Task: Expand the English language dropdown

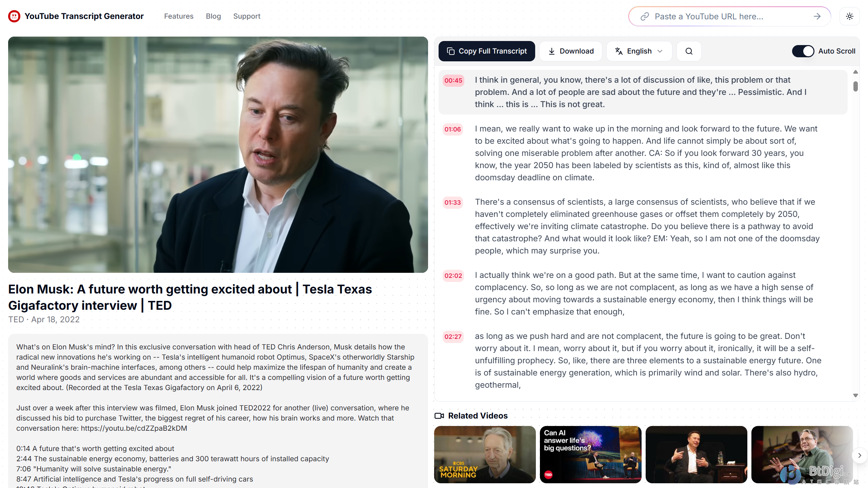Action: (639, 51)
